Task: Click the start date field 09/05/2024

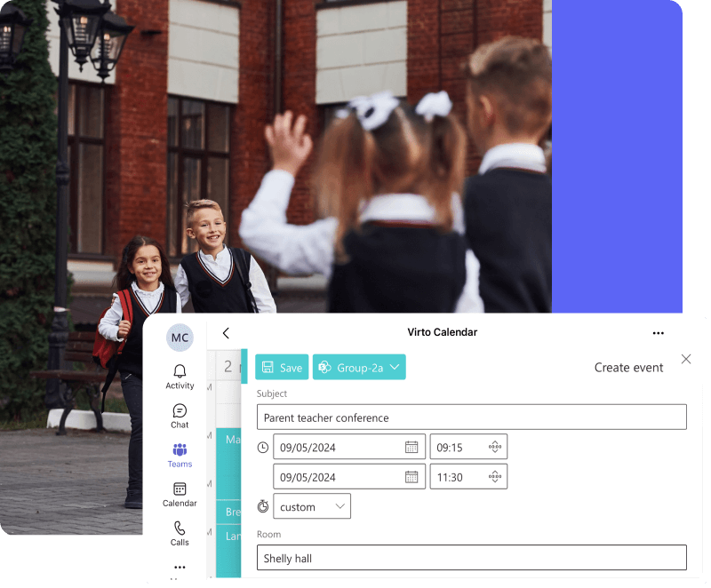Action: [x=349, y=448]
